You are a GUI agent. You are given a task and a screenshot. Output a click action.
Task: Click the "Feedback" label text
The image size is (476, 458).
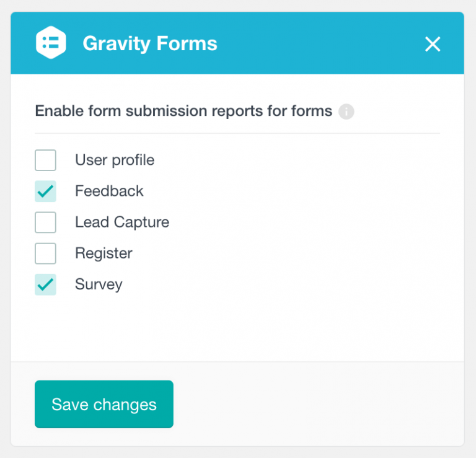[x=109, y=191]
